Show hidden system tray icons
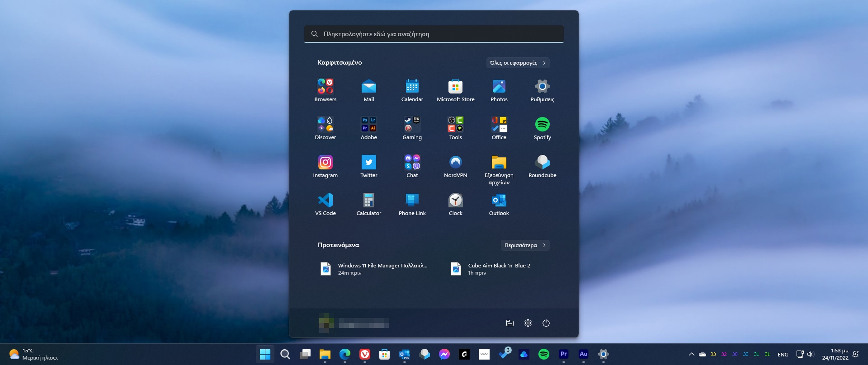Viewport: 868px width, 365px height. [691, 354]
